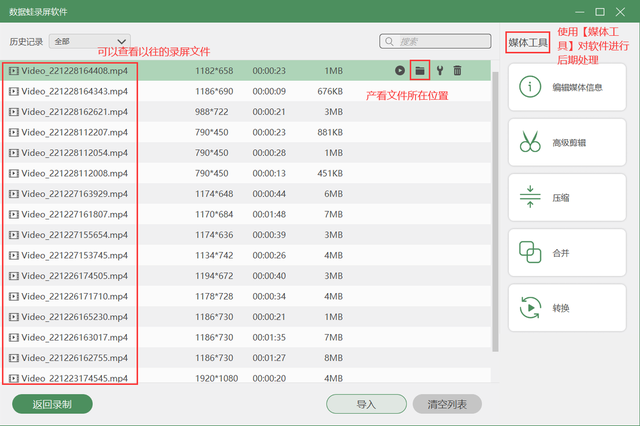Image resolution: width=640 pixels, height=426 pixels.
Task: Select row Video_221228112054.mp4
Action: tap(246, 153)
